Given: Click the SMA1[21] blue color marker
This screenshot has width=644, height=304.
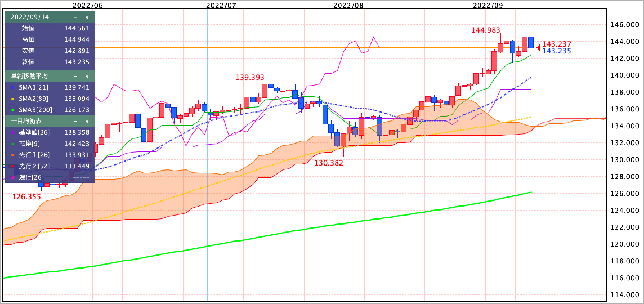Looking at the screenshot, I should (x=12, y=88).
